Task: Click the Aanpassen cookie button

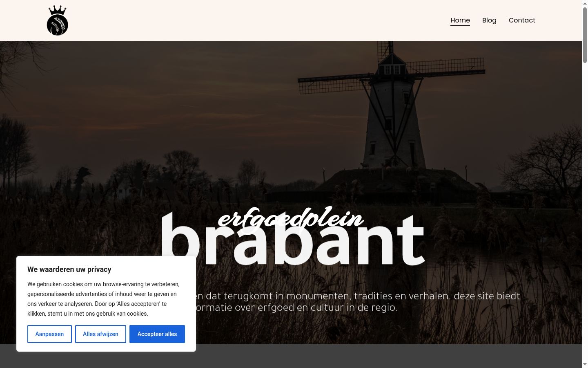Action: point(49,334)
